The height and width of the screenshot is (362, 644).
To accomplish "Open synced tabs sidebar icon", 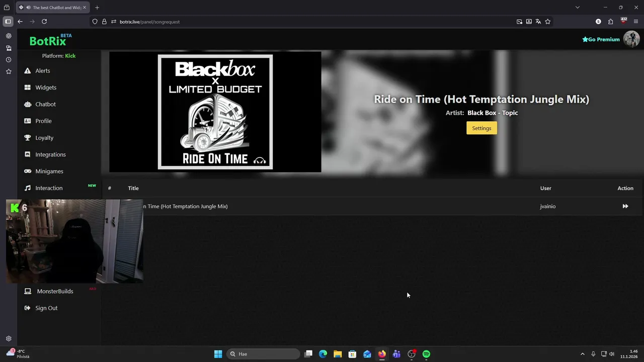I will tap(9, 48).
